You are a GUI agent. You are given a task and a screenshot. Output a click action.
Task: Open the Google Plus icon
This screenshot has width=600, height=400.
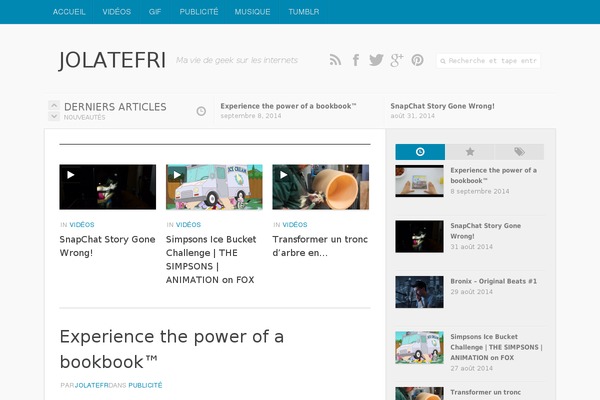click(x=397, y=60)
